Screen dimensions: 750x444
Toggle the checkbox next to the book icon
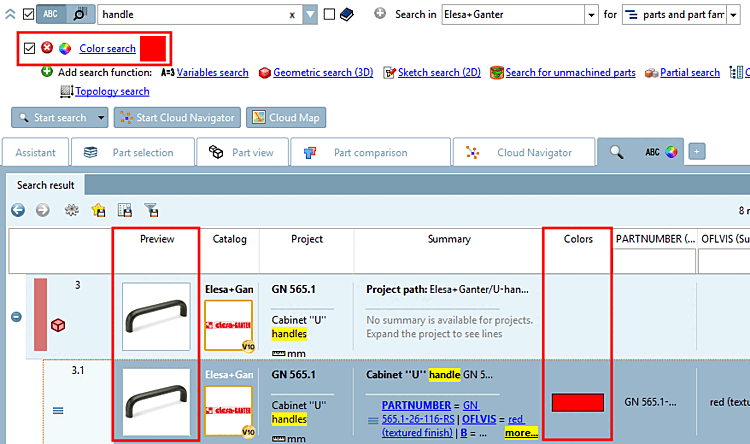point(329,14)
